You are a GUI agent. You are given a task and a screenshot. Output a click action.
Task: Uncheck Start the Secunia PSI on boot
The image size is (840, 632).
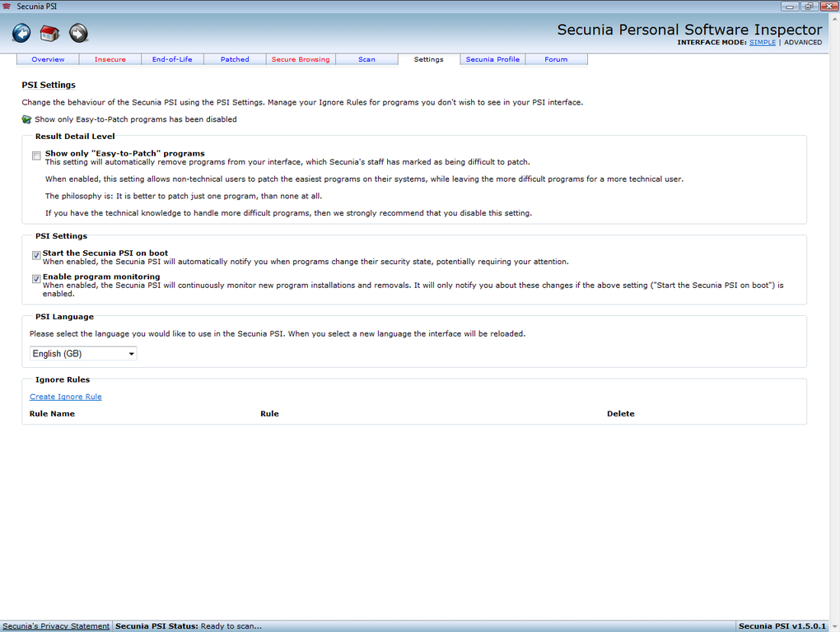click(x=36, y=255)
